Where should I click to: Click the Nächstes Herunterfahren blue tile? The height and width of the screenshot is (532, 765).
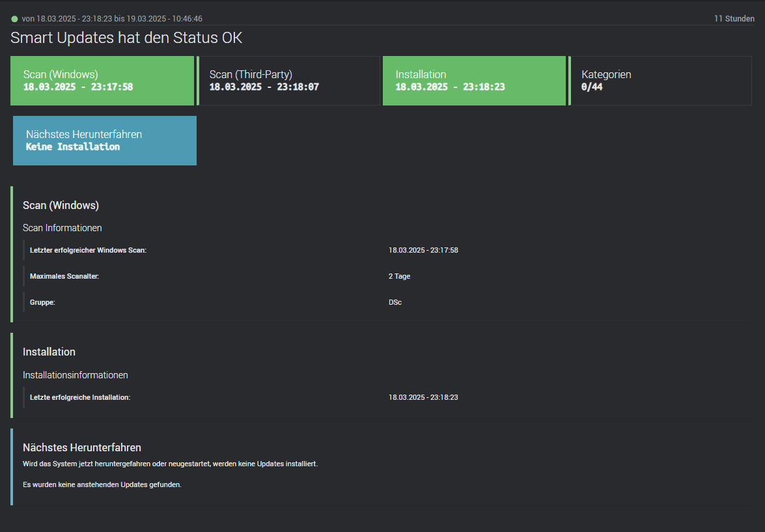[105, 141]
